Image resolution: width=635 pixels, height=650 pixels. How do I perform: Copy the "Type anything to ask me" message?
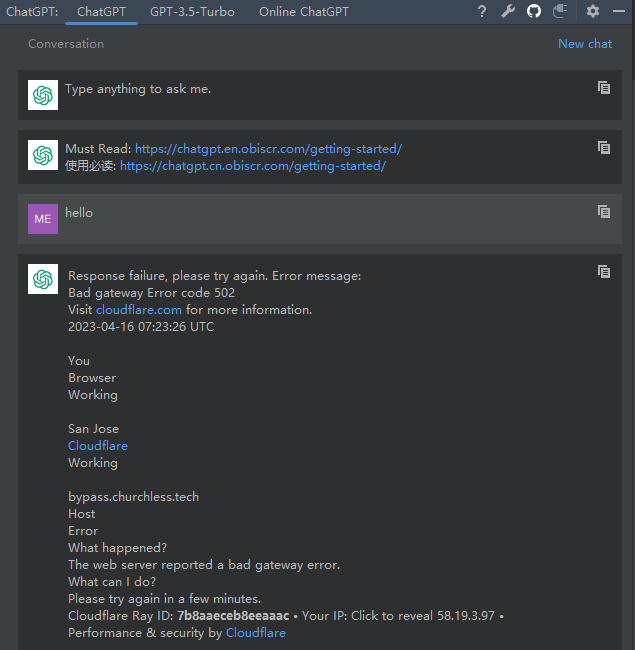pyautogui.click(x=604, y=87)
